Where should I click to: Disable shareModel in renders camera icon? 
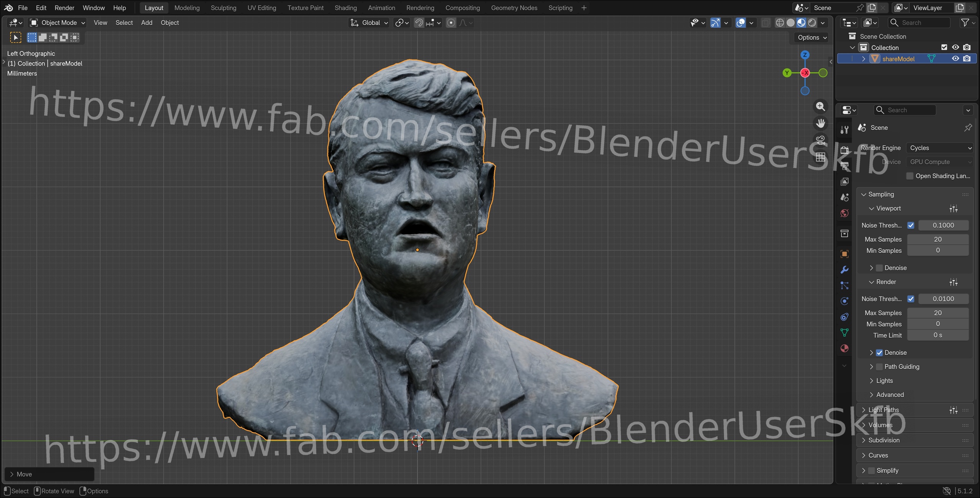click(x=967, y=59)
